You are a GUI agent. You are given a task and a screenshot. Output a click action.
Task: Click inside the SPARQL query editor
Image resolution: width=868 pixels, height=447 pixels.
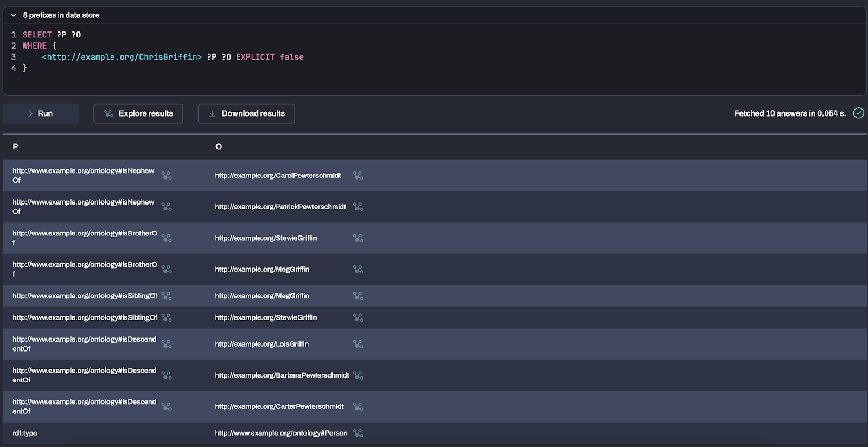pos(434,76)
